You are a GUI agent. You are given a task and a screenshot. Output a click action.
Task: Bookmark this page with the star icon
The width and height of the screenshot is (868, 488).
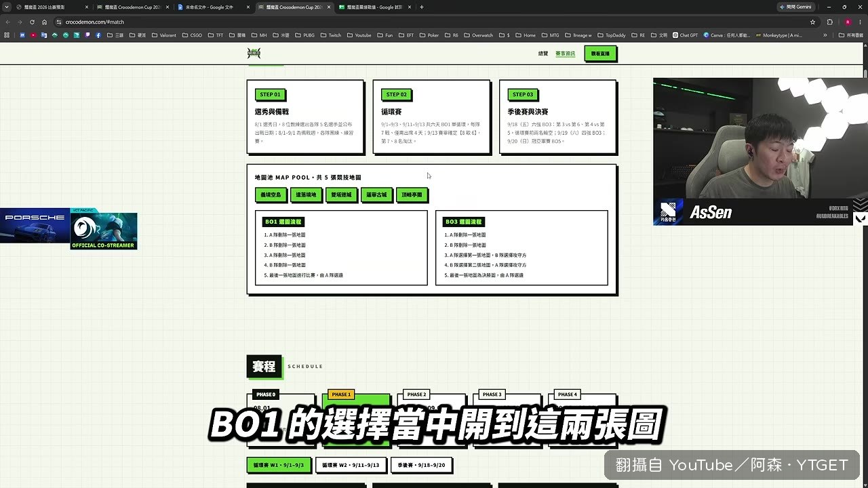click(x=812, y=22)
